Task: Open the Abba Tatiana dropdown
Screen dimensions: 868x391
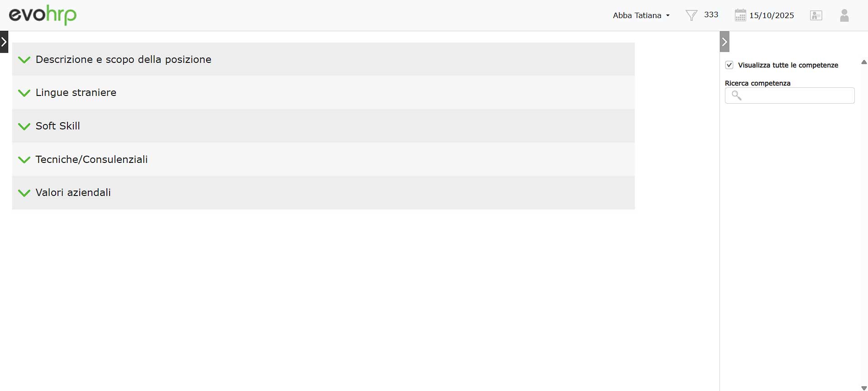Action: point(641,15)
